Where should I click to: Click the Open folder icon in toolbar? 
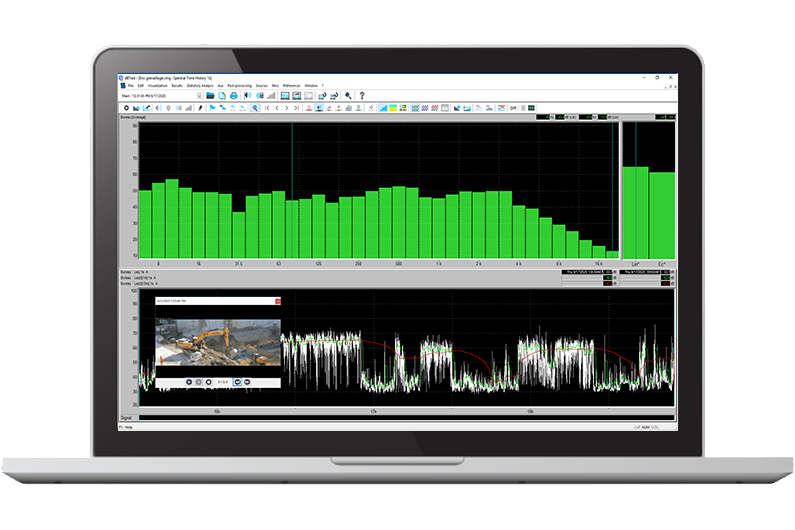(211, 96)
